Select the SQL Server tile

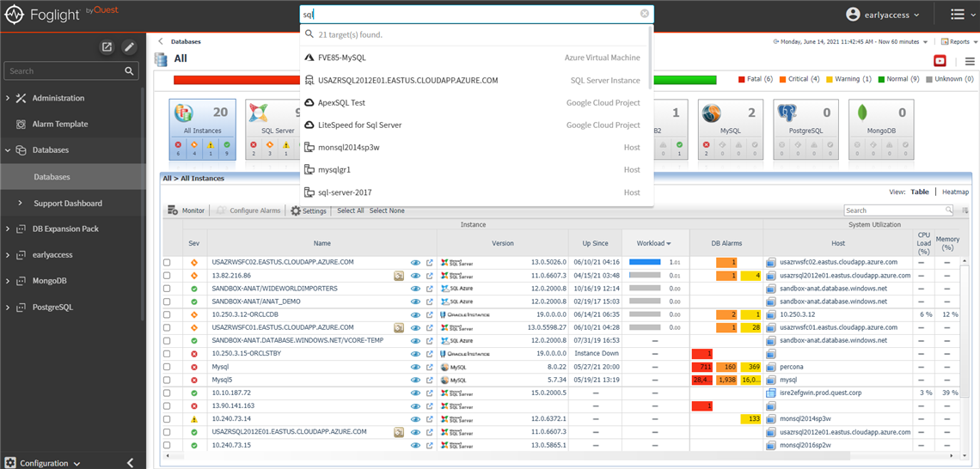pos(273,129)
